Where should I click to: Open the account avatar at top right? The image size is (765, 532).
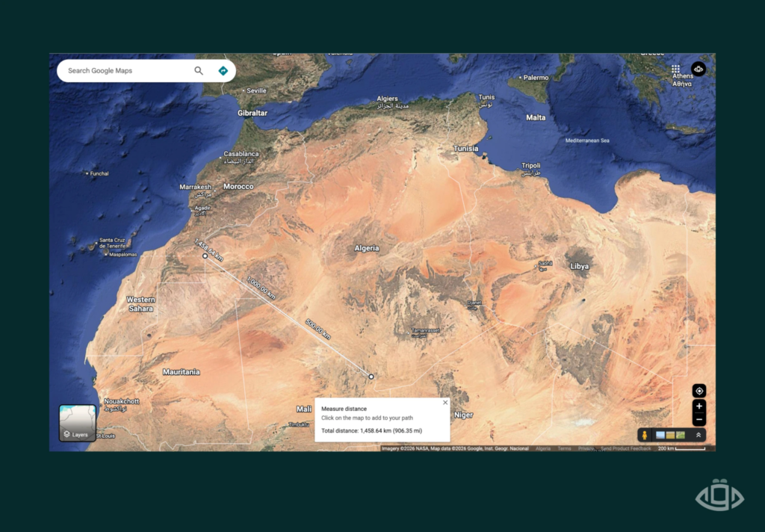(699, 69)
